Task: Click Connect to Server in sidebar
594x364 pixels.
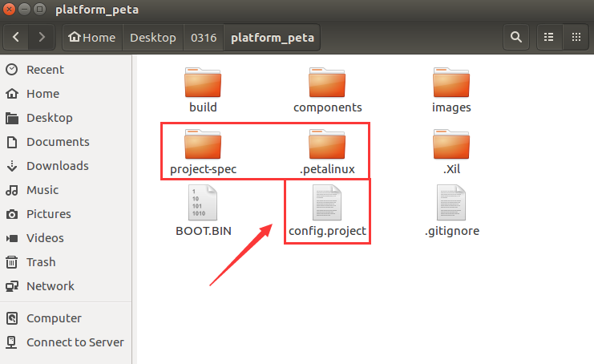Action: point(66,342)
